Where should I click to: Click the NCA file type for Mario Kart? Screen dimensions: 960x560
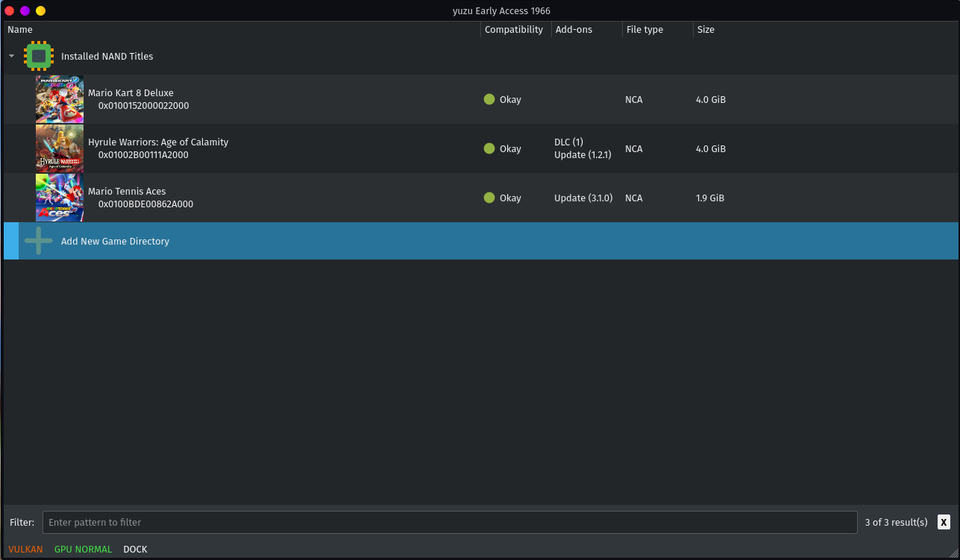(x=634, y=100)
